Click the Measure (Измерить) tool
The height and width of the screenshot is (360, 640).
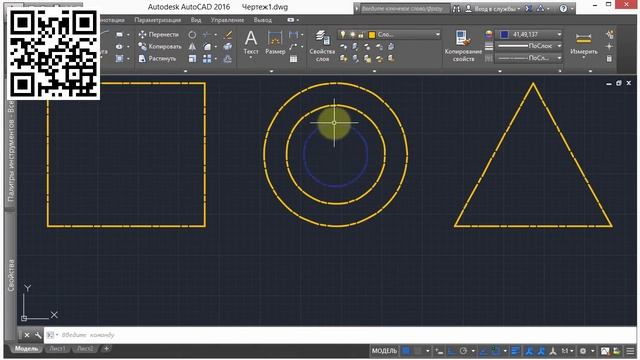(584, 44)
